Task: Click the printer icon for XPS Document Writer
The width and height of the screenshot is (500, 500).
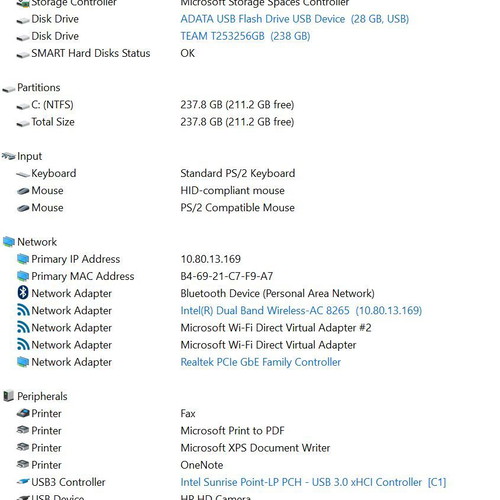Action: coord(23,447)
